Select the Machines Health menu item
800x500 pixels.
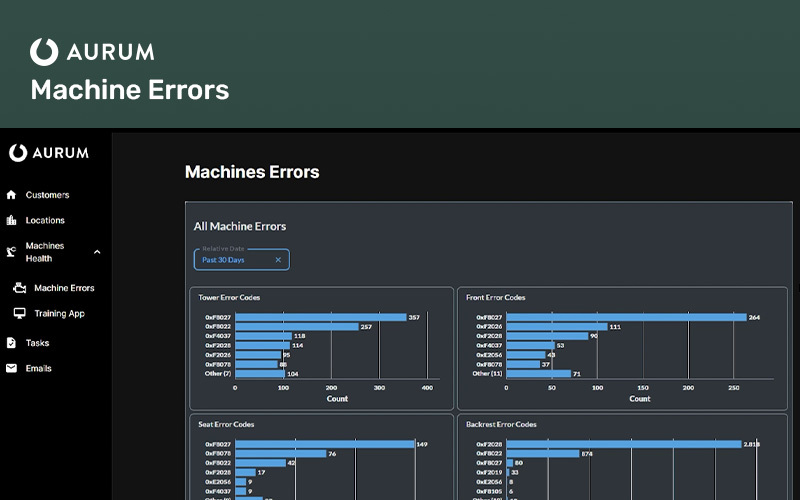45,252
